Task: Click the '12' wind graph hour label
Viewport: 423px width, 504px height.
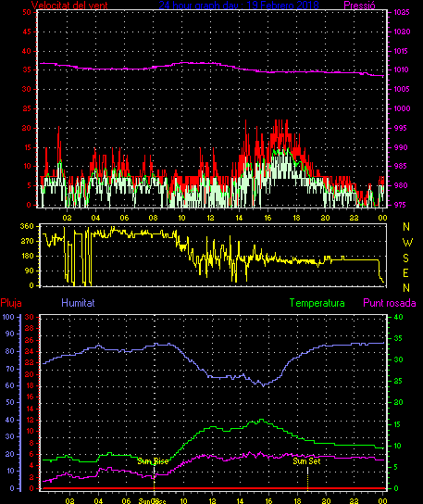Action: pyautogui.click(x=210, y=218)
